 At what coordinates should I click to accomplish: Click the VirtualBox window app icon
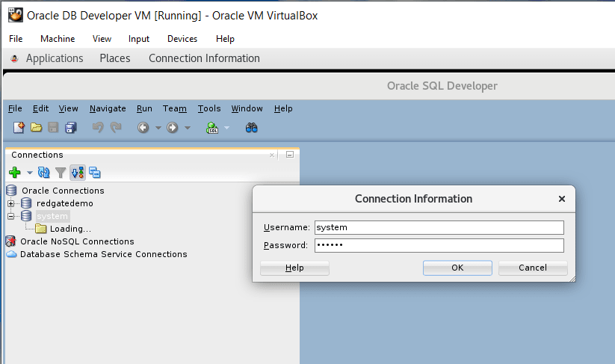tap(16, 15)
